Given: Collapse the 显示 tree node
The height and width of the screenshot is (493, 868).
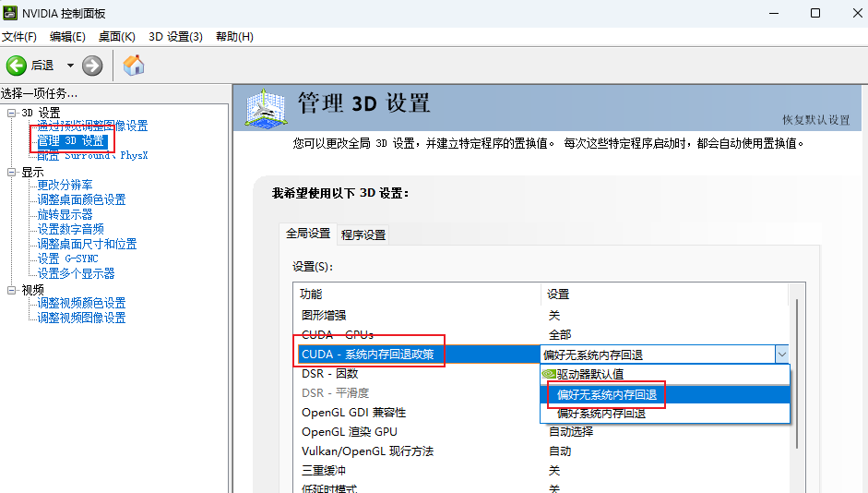Looking at the screenshot, I should (x=12, y=173).
